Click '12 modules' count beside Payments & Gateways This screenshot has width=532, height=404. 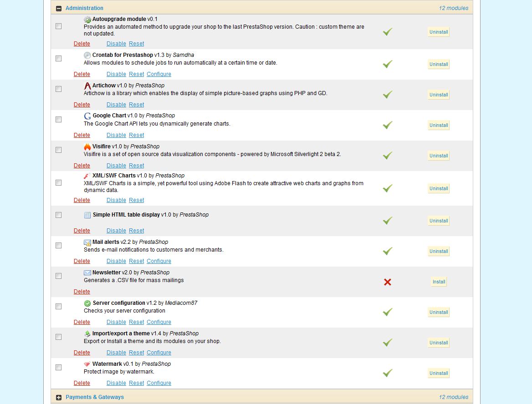(453, 397)
